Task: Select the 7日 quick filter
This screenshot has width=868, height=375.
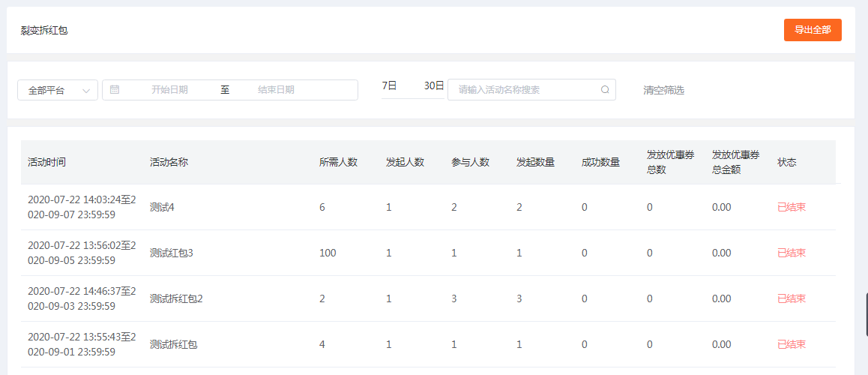Action: click(389, 85)
